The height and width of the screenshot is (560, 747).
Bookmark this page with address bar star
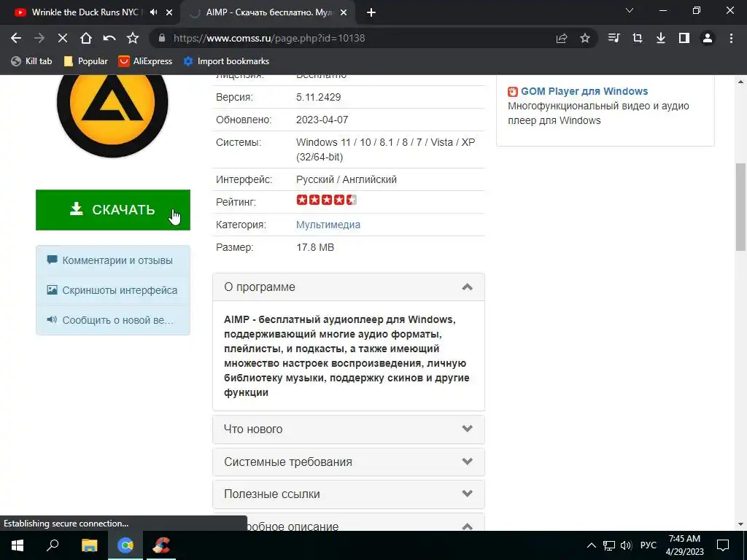click(x=585, y=38)
